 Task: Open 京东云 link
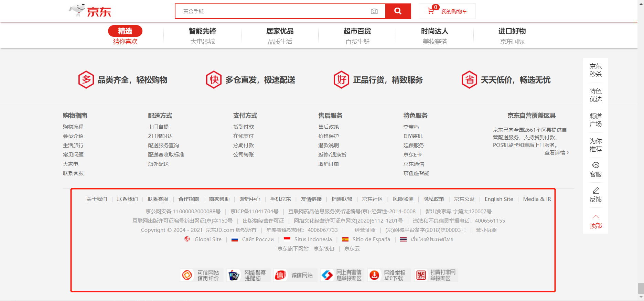pos(352,249)
